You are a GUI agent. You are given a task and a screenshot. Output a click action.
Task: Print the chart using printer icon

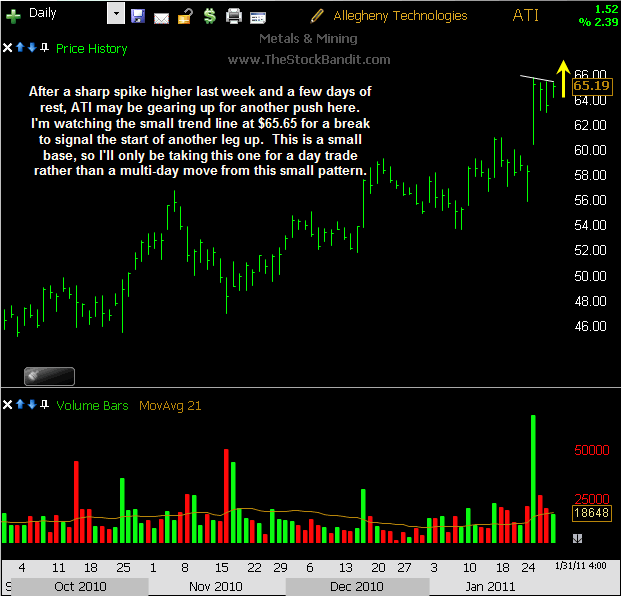[x=234, y=16]
